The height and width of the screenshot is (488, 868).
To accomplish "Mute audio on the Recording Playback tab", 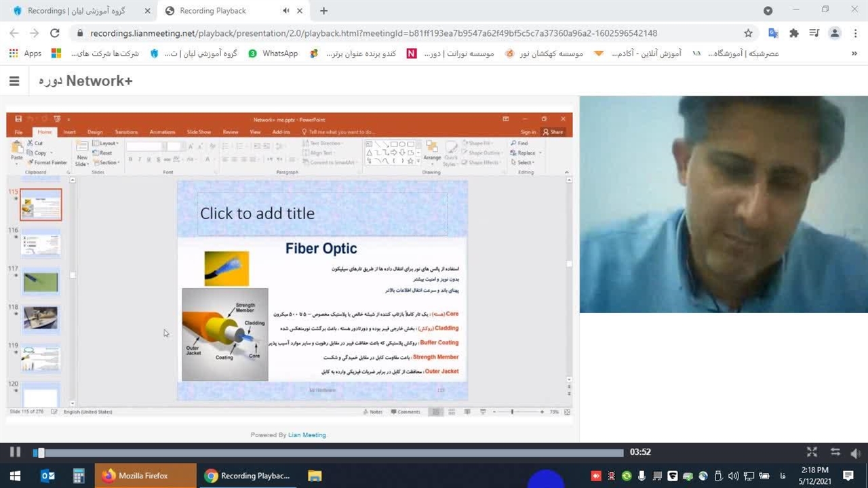I will coord(285,11).
